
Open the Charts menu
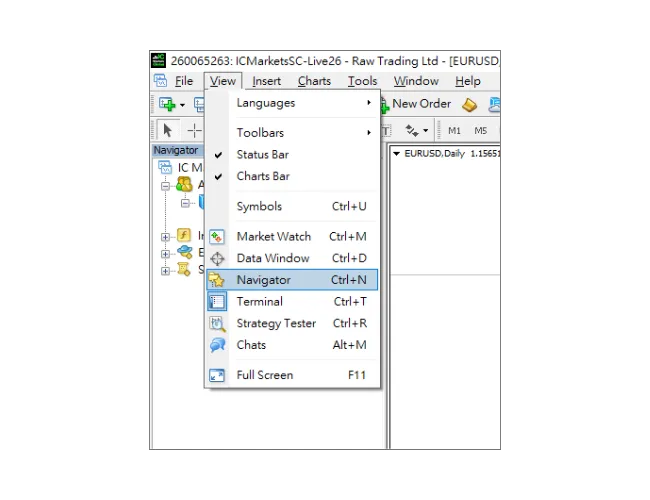(314, 81)
